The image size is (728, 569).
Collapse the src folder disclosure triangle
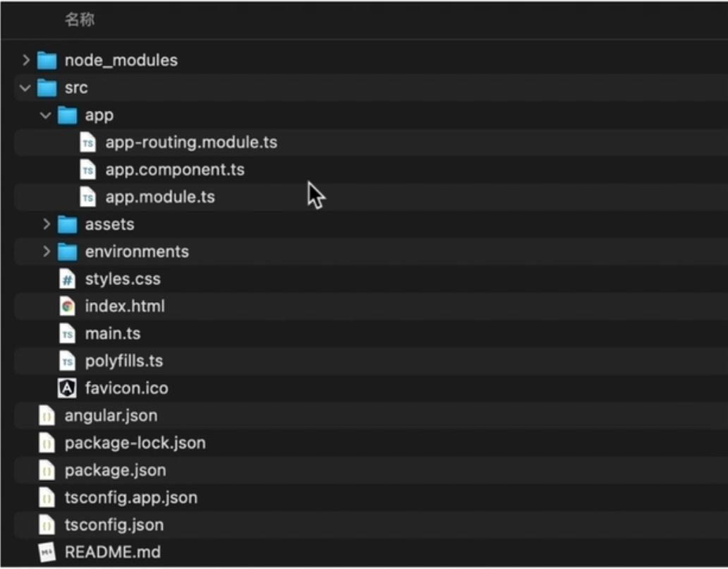tap(25, 87)
